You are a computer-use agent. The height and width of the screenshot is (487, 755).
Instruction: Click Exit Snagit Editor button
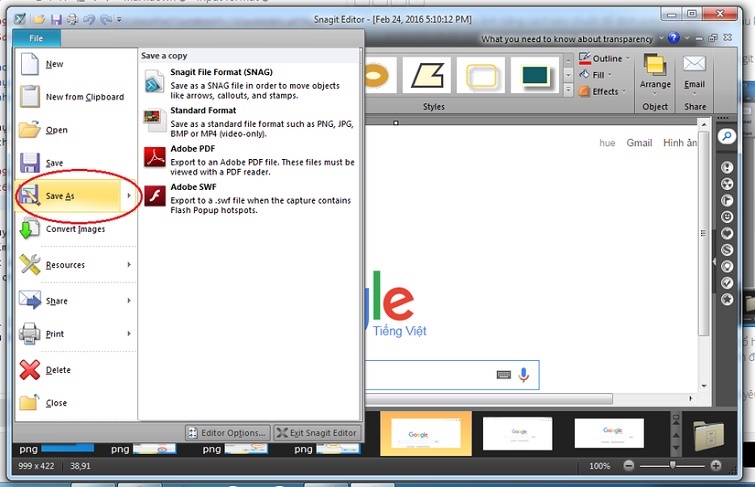pyautogui.click(x=317, y=433)
